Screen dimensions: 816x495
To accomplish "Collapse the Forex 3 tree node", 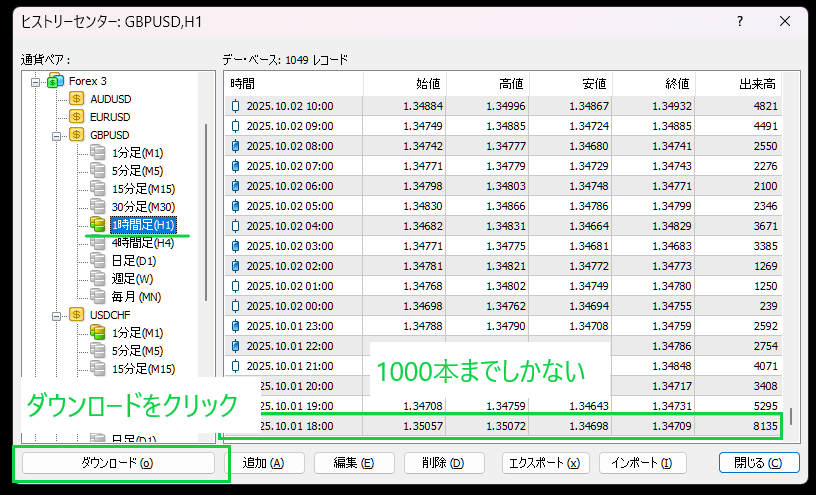I will [35, 81].
